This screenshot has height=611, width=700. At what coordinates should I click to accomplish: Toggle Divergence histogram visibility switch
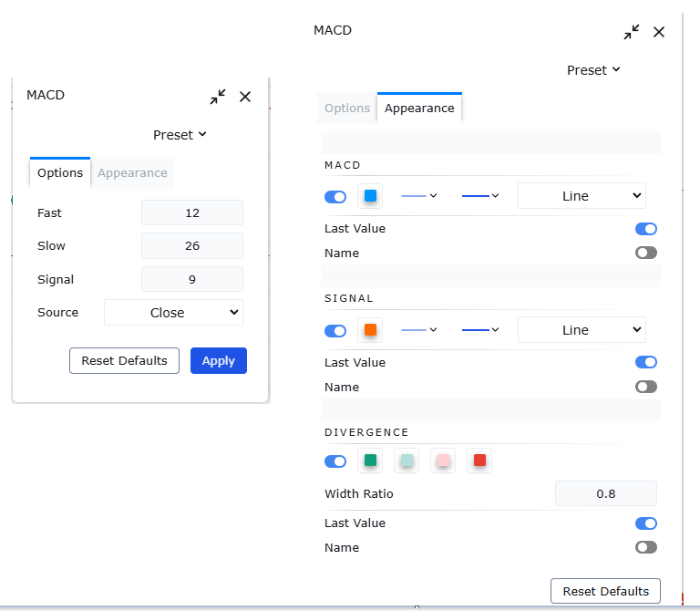(335, 461)
